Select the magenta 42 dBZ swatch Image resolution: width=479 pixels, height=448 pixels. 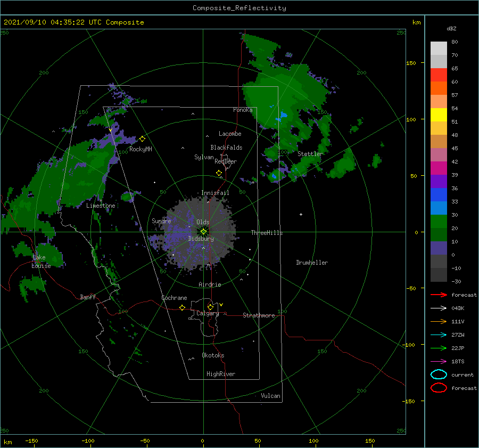coord(439,168)
